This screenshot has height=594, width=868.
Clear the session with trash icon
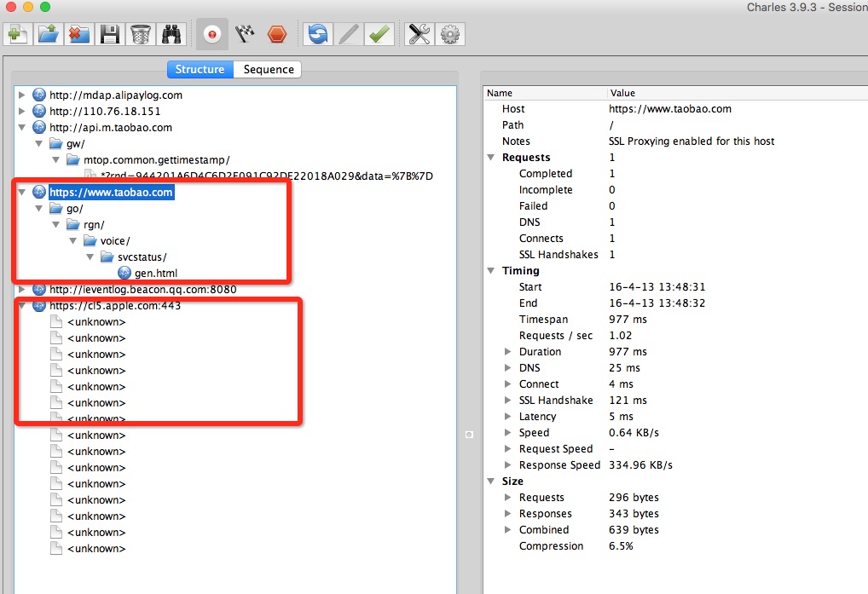pyautogui.click(x=140, y=34)
